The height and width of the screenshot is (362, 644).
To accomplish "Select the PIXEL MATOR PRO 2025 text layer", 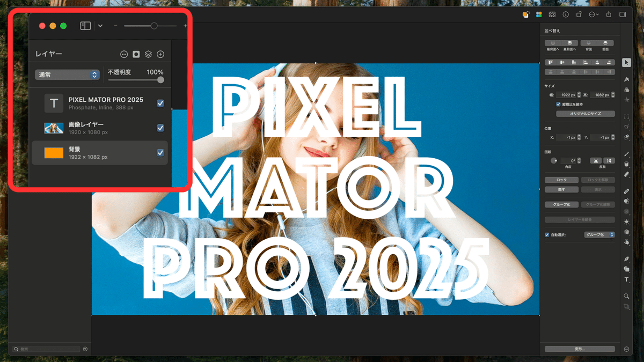I will pyautogui.click(x=100, y=103).
